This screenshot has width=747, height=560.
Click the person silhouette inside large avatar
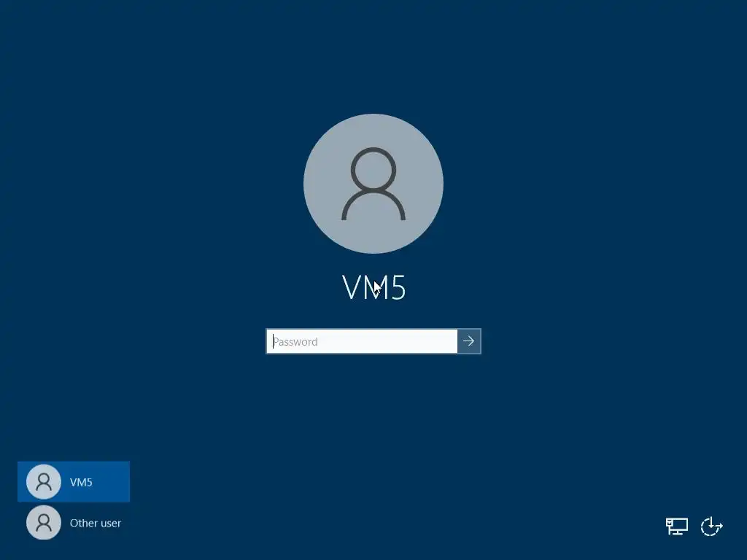click(x=373, y=184)
